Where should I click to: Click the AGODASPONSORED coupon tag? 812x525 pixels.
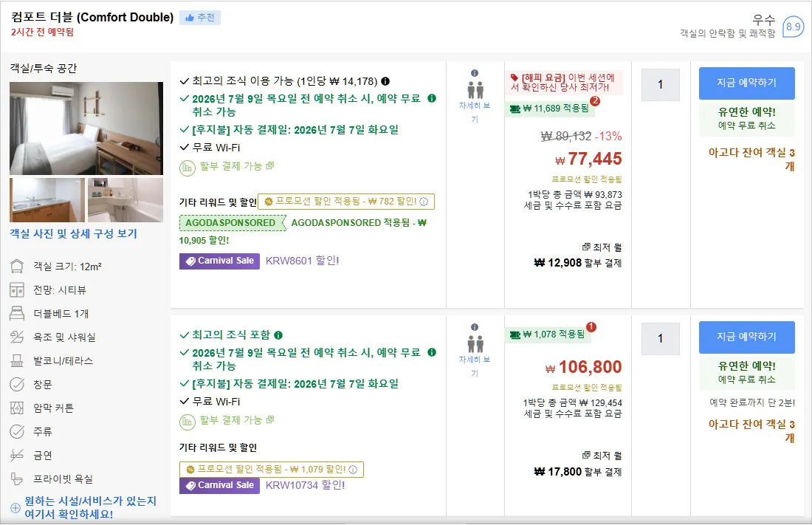(x=233, y=223)
